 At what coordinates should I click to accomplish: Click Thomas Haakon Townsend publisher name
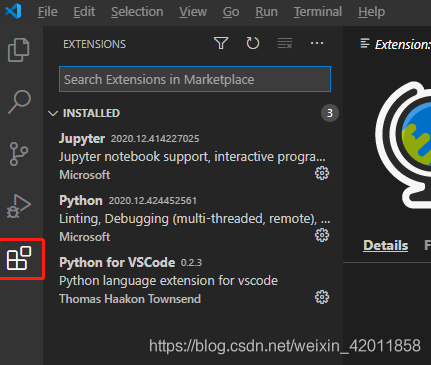[130, 299]
